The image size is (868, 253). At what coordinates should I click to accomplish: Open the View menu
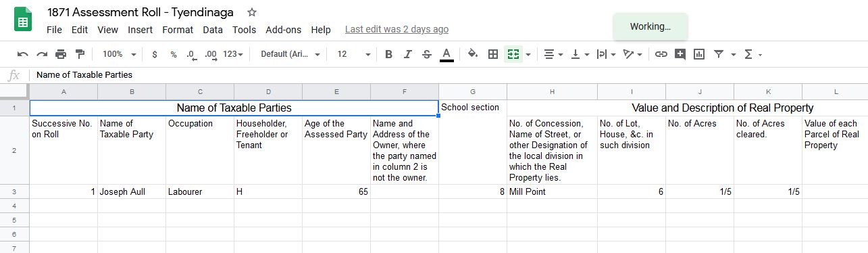point(107,30)
